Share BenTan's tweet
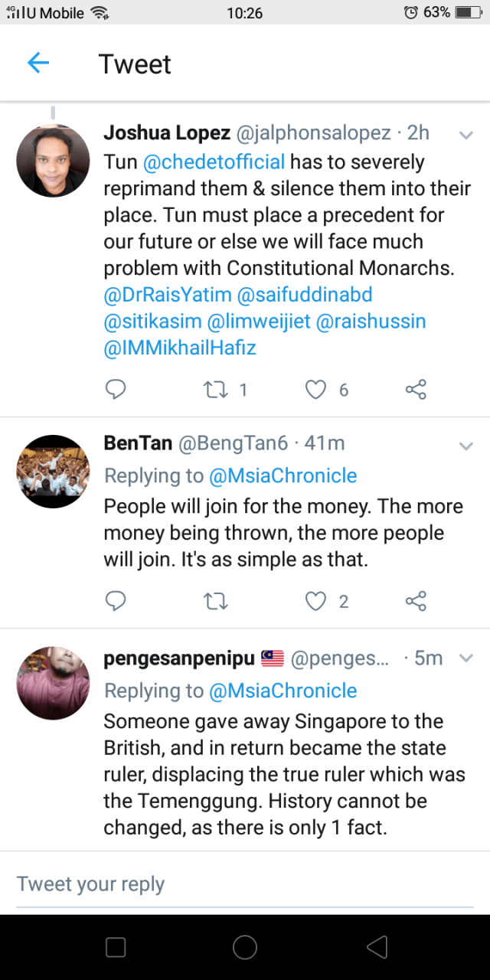The height and width of the screenshot is (980, 490). pos(416,601)
